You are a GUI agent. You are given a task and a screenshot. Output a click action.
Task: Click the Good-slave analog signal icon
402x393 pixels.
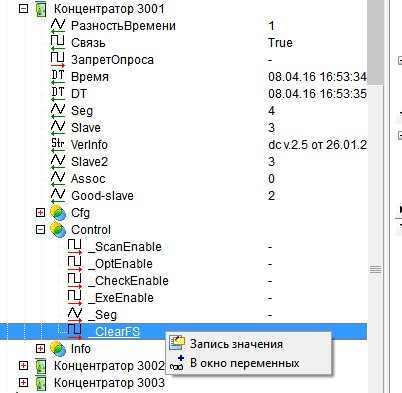[x=58, y=196]
